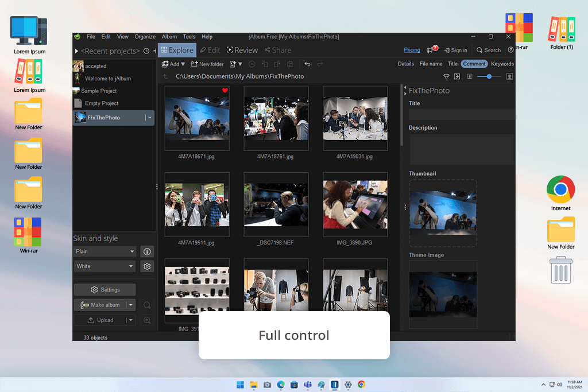
Task: Adjust the thumbnail size slider
Action: 489,76
